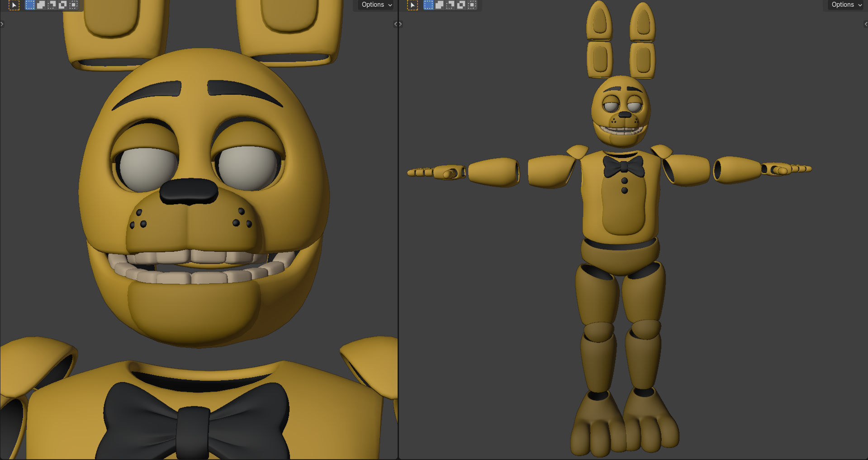This screenshot has height=460, width=868.
Task: Click Select Box tool icon in left viewport
Action: click(14, 5)
